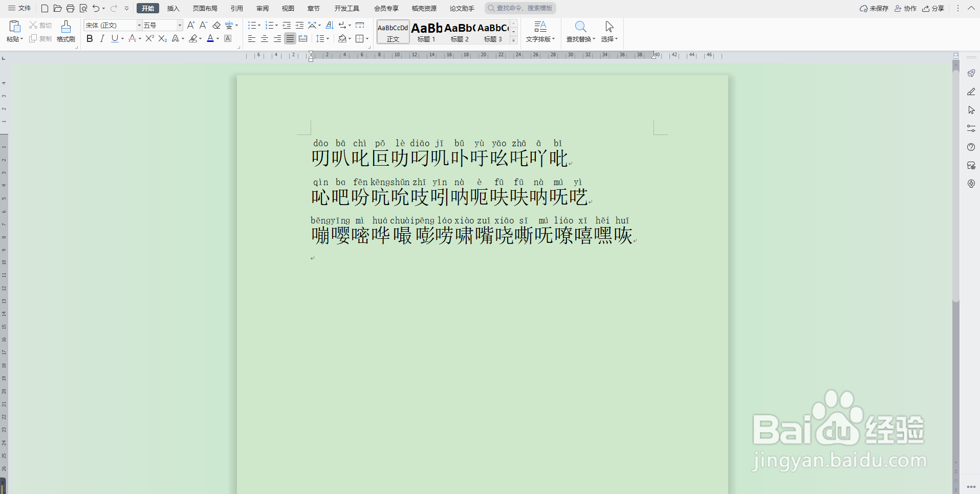
Task: Center align the paragraph
Action: point(264,38)
